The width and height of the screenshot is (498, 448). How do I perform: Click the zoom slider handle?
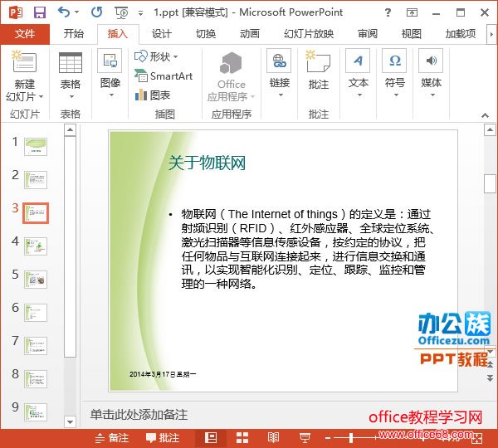click(351, 438)
